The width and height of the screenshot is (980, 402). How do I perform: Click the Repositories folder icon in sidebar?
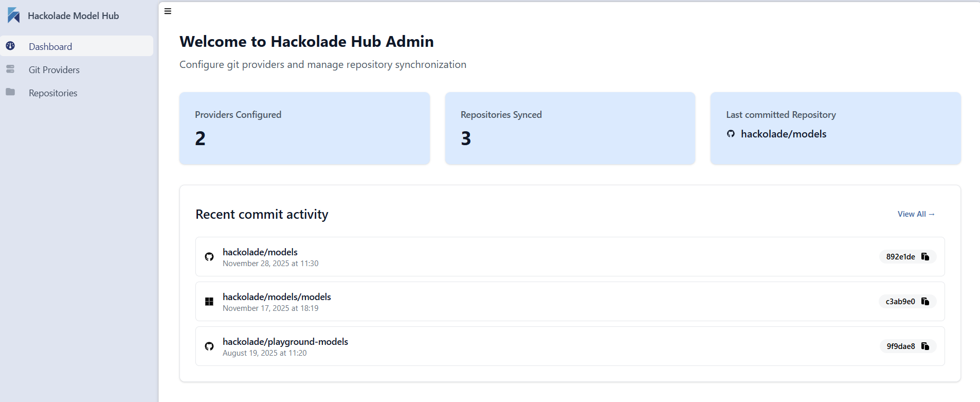10,92
